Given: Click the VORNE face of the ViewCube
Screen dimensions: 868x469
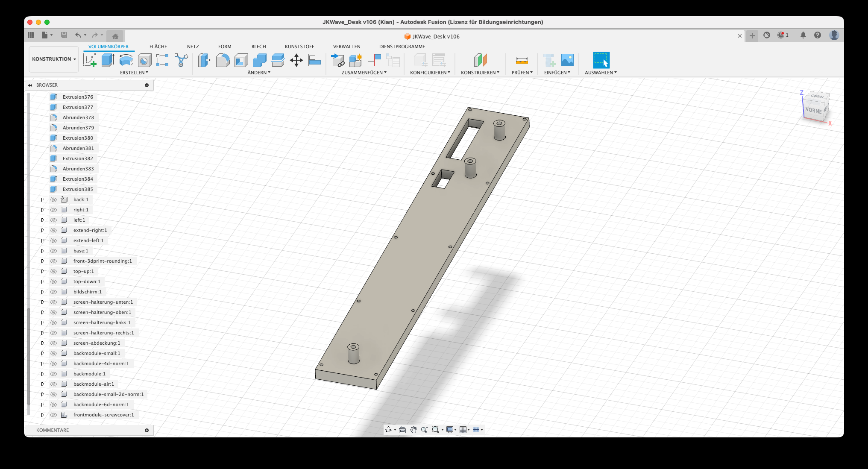Looking at the screenshot, I should click(x=813, y=110).
